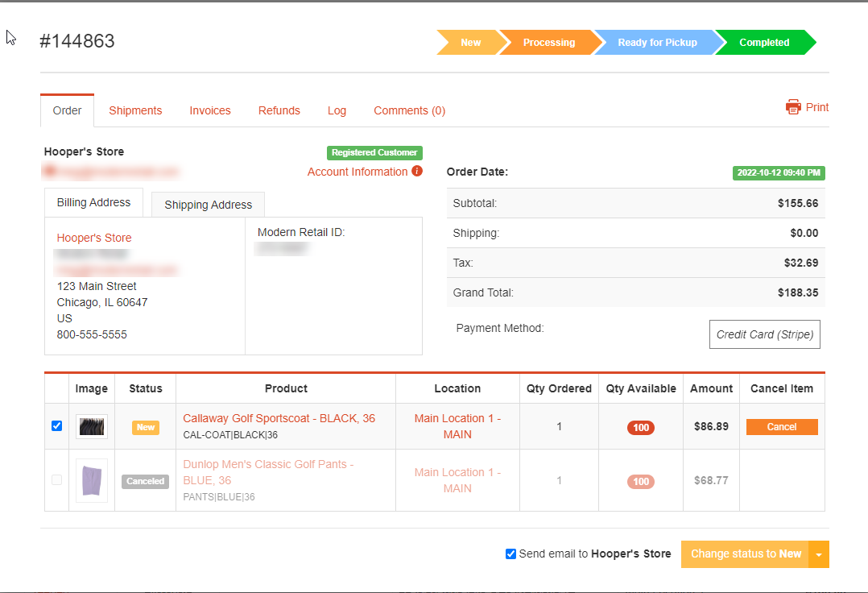
Task: Click the New status step arrow
Action: [x=470, y=43]
